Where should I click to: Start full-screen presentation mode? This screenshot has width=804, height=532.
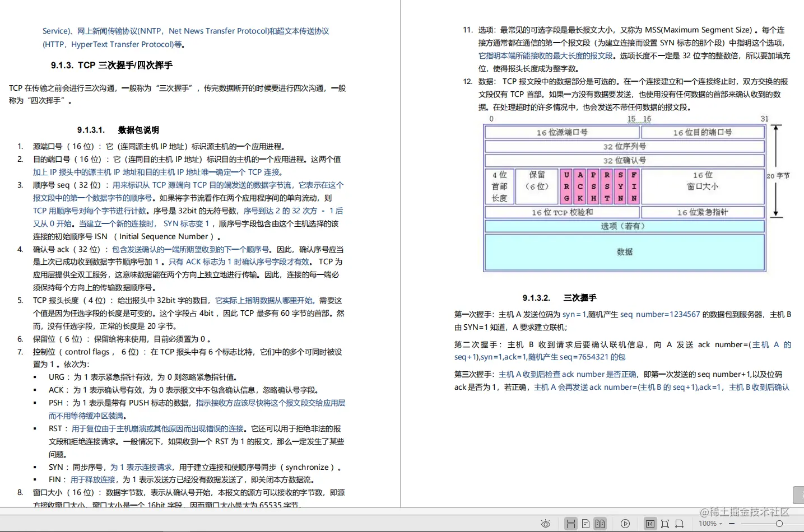(x=625, y=523)
